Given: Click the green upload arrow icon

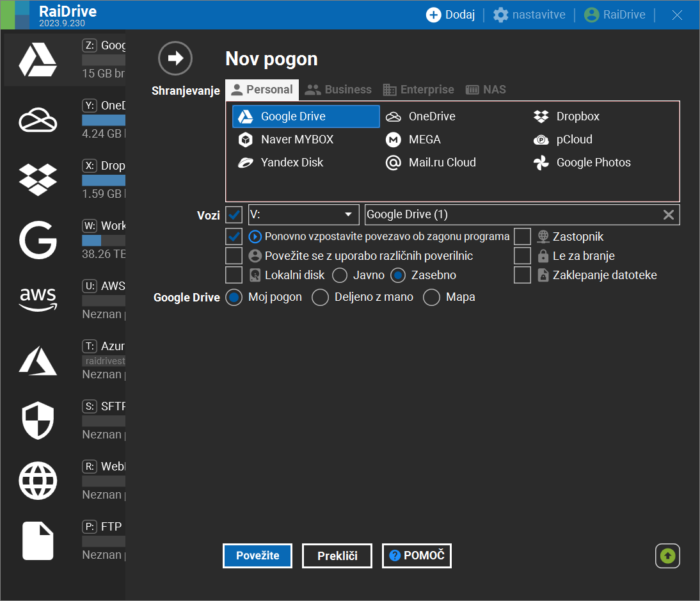Looking at the screenshot, I should [x=667, y=556].
